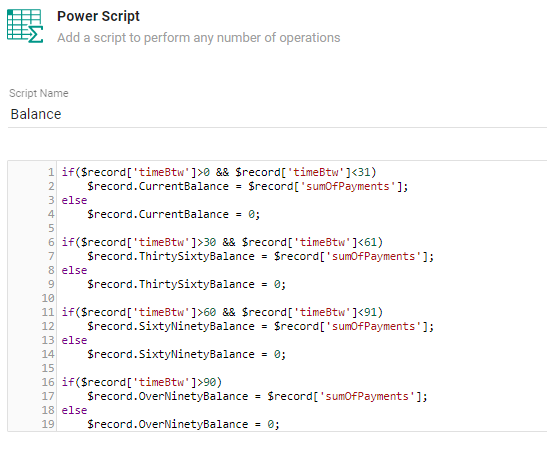Click line 4 CurrentBalance equals zero
The height and width of the screenshot is (463, 547).
click(173, 214)
